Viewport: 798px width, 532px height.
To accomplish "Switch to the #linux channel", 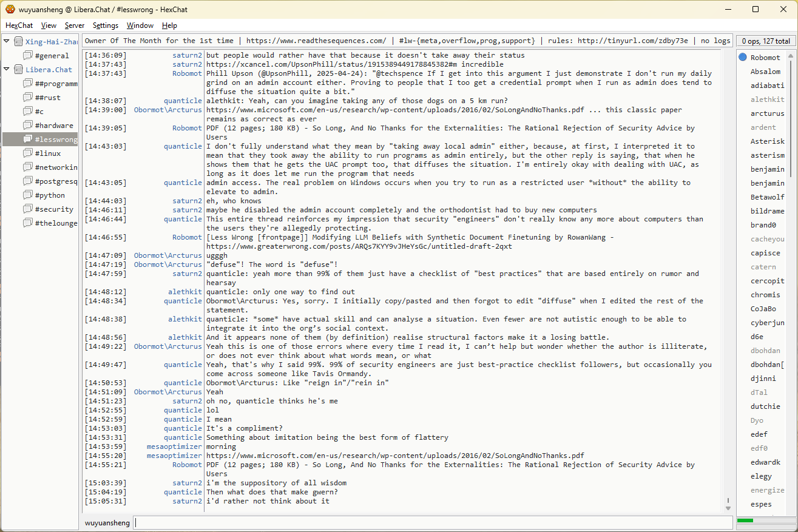I will tap(47, 153).
